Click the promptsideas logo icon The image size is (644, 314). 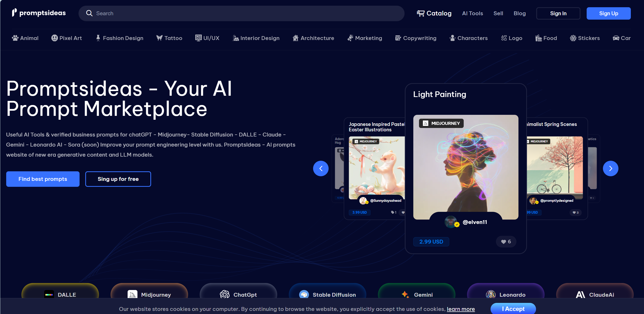(x=14, y=13)
